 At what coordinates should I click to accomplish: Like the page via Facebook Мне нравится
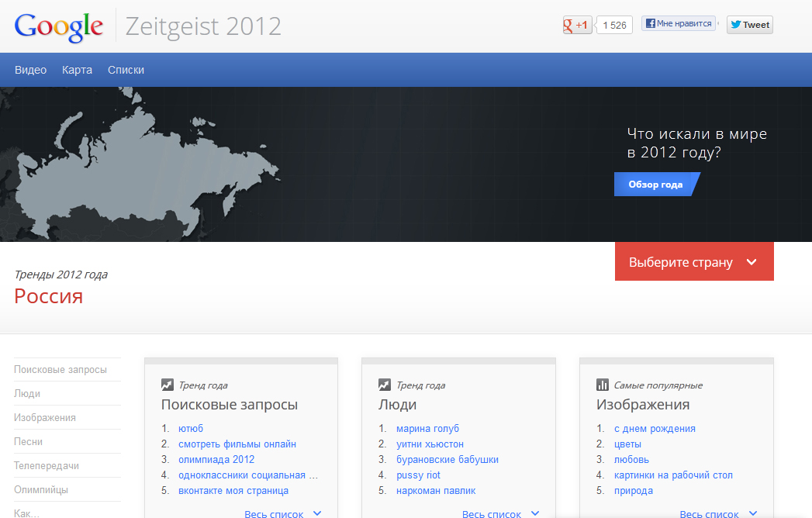pos(679,23)
